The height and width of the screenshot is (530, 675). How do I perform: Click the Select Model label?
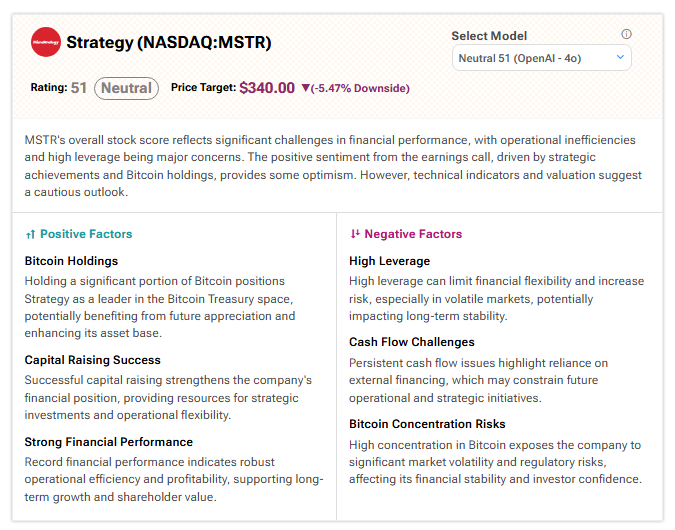click(x=489, y=35)
